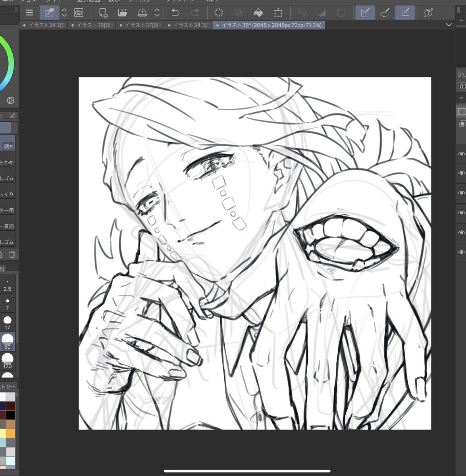
Task: Pick the dark maroon swatch
Action: coord(11,406)
